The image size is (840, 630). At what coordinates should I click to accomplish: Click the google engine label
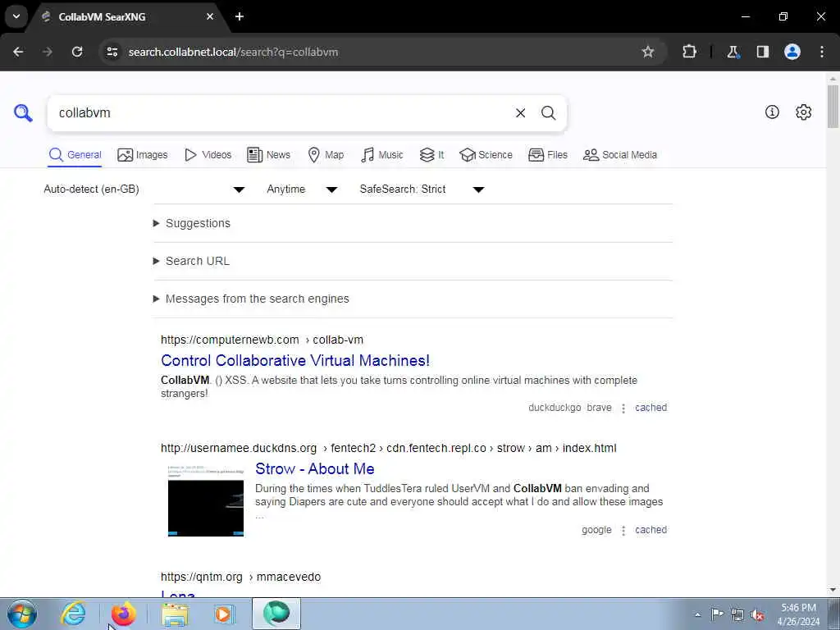[x=596, y=530]
